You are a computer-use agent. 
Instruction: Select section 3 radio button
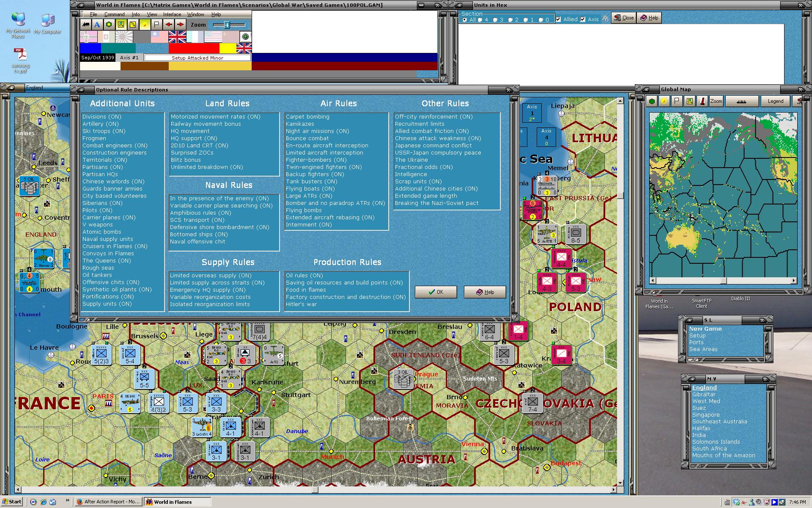[495, 19]
